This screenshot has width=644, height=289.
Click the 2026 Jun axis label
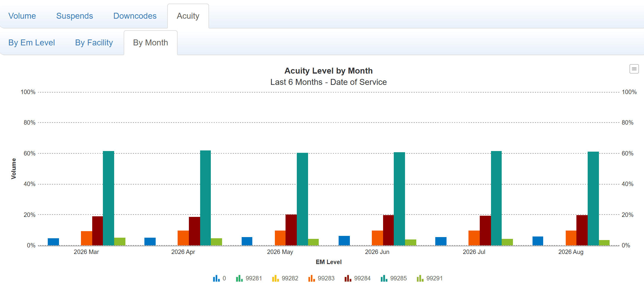(377, 252)
